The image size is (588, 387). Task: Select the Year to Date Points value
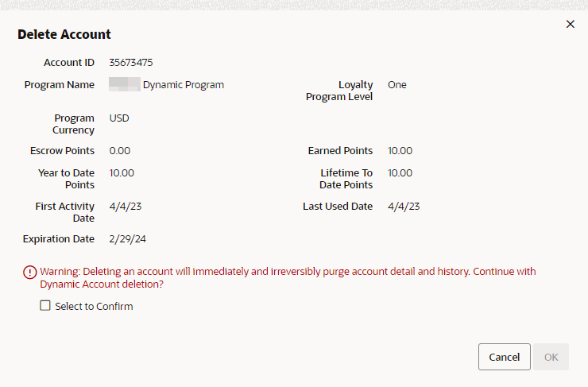pos(122,173)
